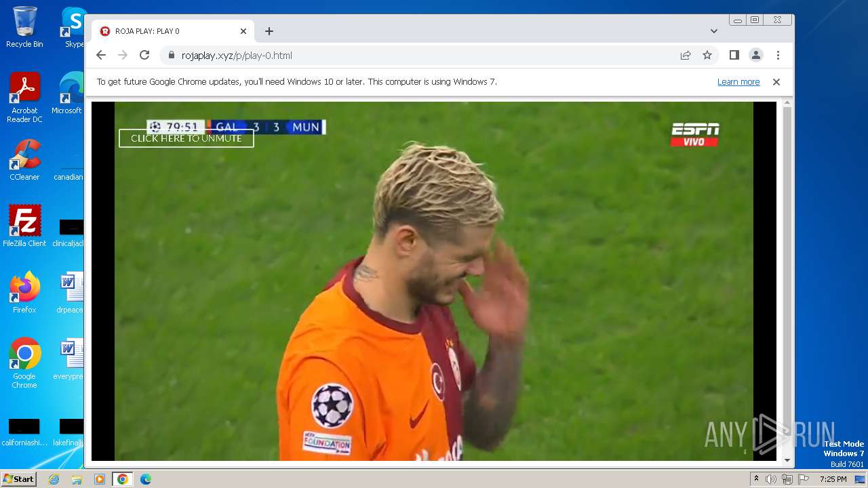Click the video stream player area
The image size is (868, 488).
pos(434,281)
